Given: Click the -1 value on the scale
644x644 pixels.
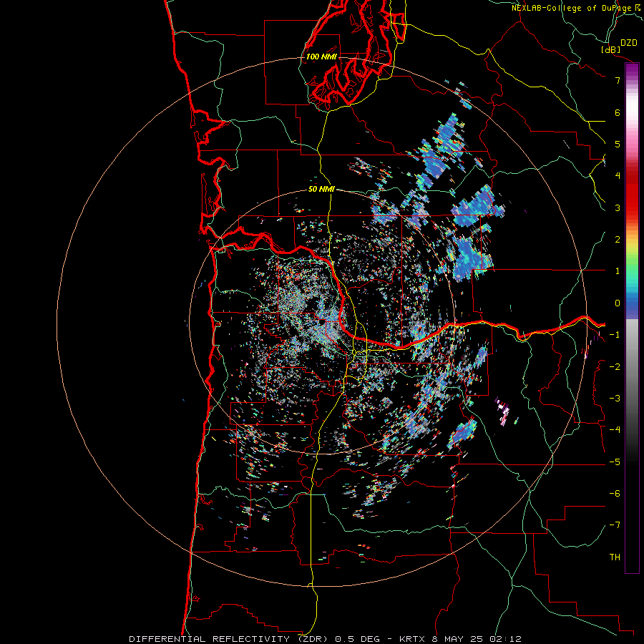Looking at the screenshot, I should [615, 335].
